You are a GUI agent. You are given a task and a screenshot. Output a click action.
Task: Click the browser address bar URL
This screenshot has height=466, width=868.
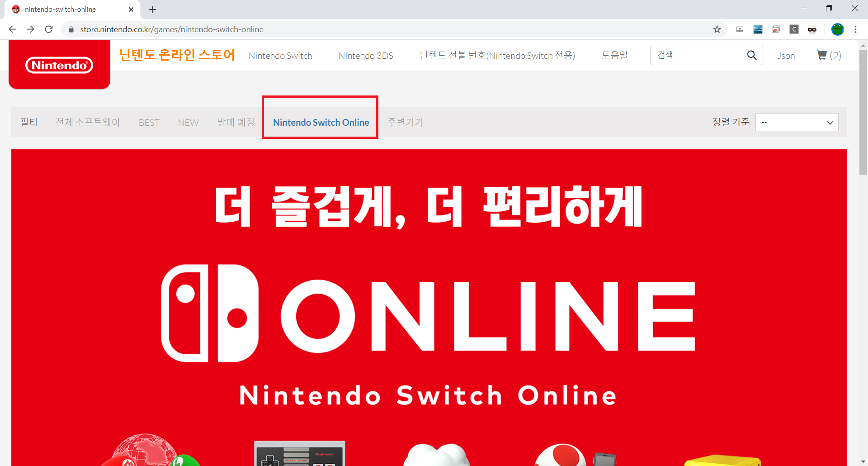click(x=172, y=29)
